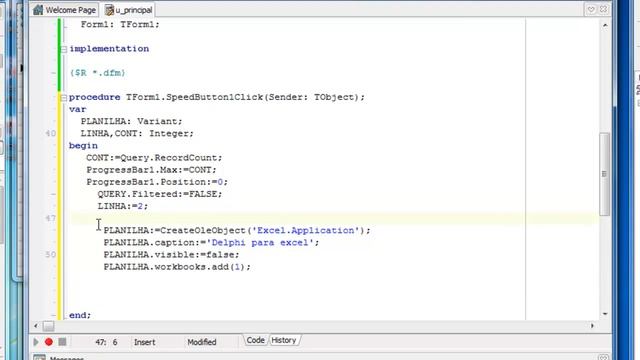The image size is (640, 360).
Task: Click QUERY.Filtered:=FALSE line
Action: [160, 194]
